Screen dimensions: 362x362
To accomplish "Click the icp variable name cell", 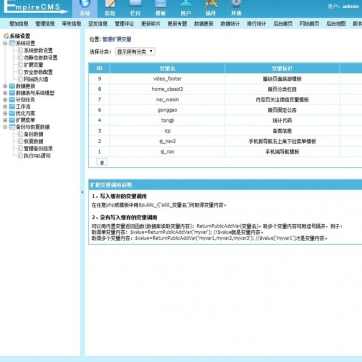I will coord(167,131).
